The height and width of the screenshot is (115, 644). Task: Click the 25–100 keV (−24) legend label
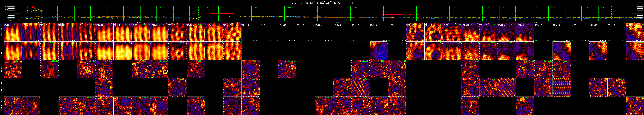pos(35,10)
